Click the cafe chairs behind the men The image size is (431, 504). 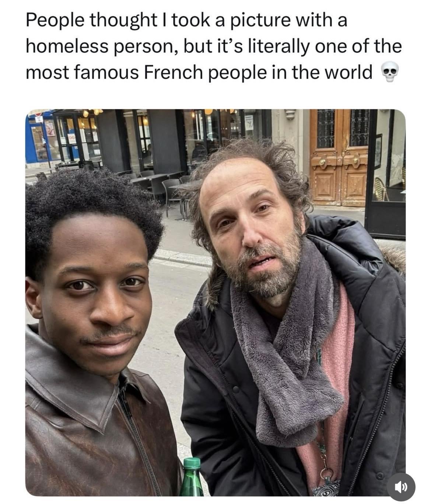tap(162, 190)
